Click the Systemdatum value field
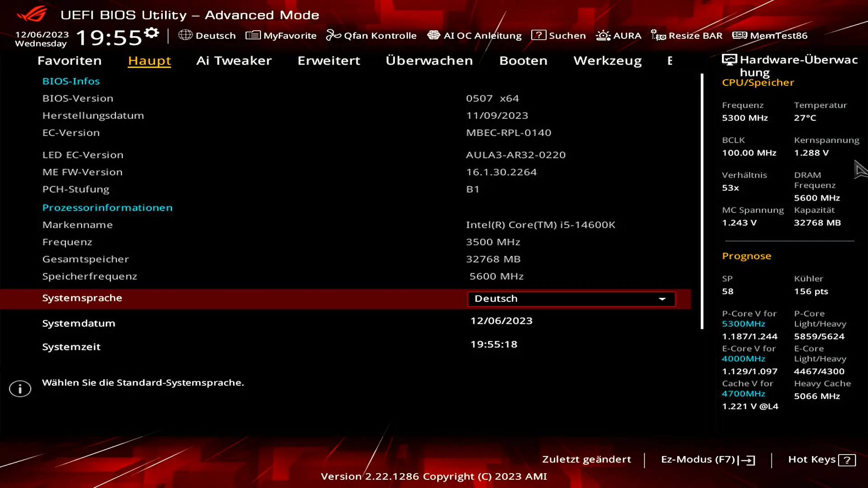The width and height of the screenshot is (868, 488). click(501, 321)
